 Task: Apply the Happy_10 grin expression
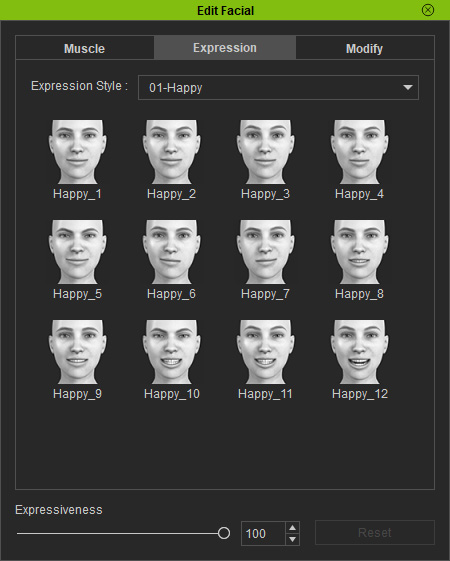[171, 352]
